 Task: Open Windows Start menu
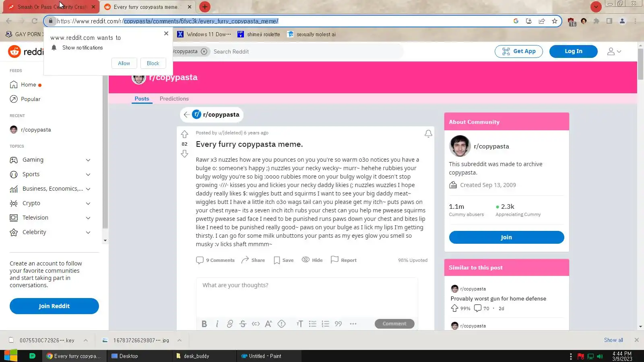[x=10, y=356]
